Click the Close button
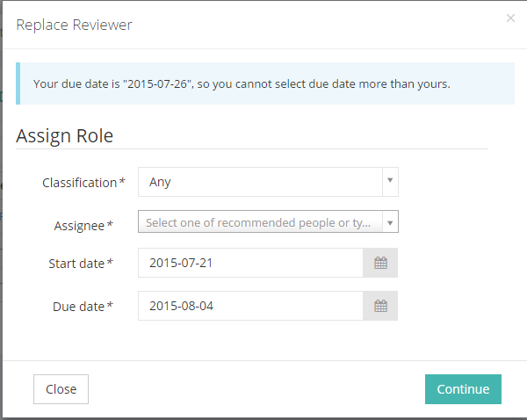 (61, 389)
